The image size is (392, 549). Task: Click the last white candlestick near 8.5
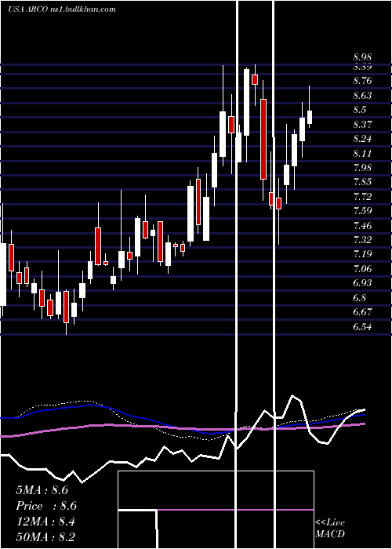[310, 117]
